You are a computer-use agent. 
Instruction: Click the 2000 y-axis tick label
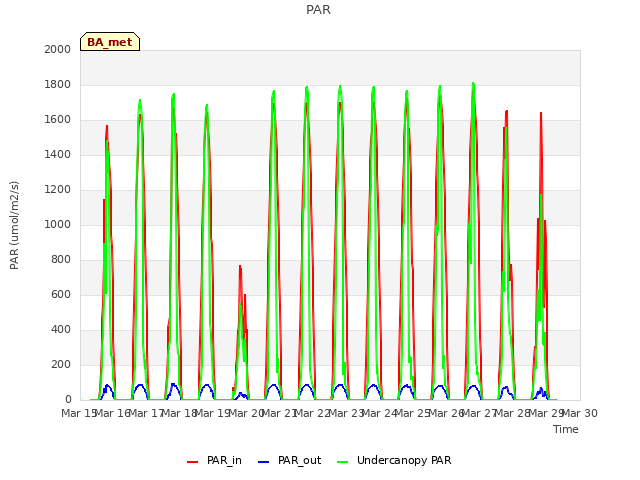click(58, 49)
